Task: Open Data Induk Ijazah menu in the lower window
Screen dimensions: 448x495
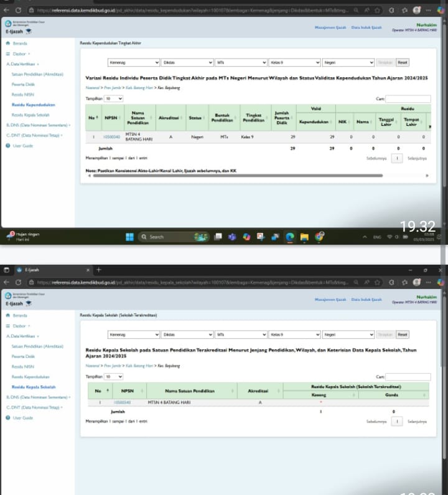Action: tap(366, 300)
